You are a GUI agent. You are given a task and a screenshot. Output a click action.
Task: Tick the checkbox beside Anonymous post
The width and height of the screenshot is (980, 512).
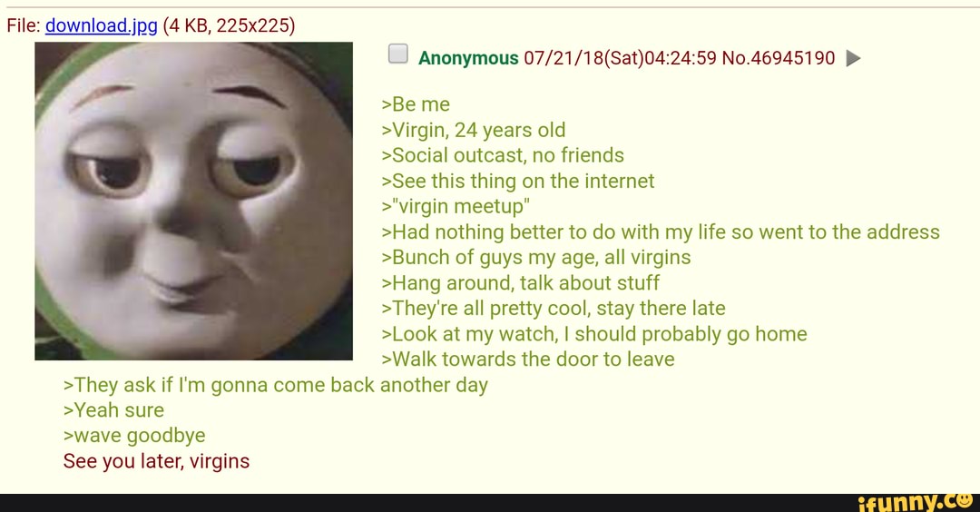398,54
